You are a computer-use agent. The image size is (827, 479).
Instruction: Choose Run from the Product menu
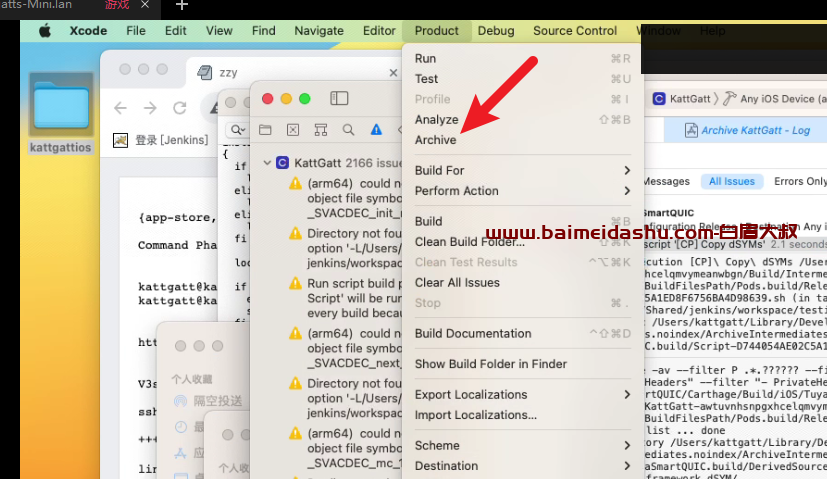pos(522,59)
